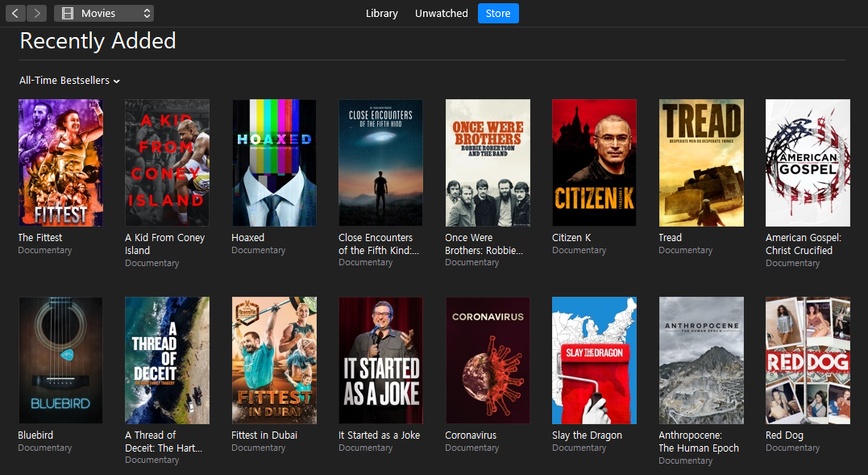Open the Tread movie poster
This screenshot has height=475, width=868.
coord(701,163)
